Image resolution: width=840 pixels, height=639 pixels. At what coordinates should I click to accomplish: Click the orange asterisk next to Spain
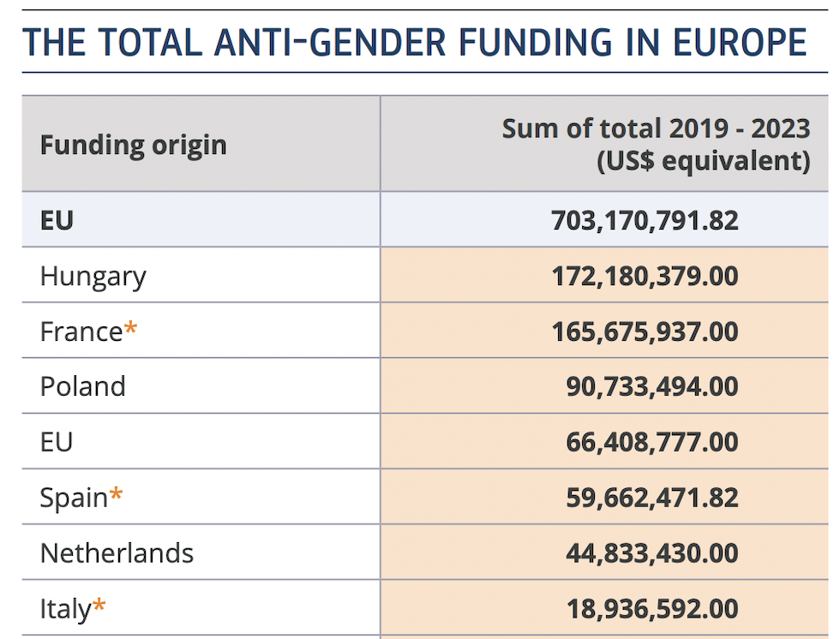[117, 495]
